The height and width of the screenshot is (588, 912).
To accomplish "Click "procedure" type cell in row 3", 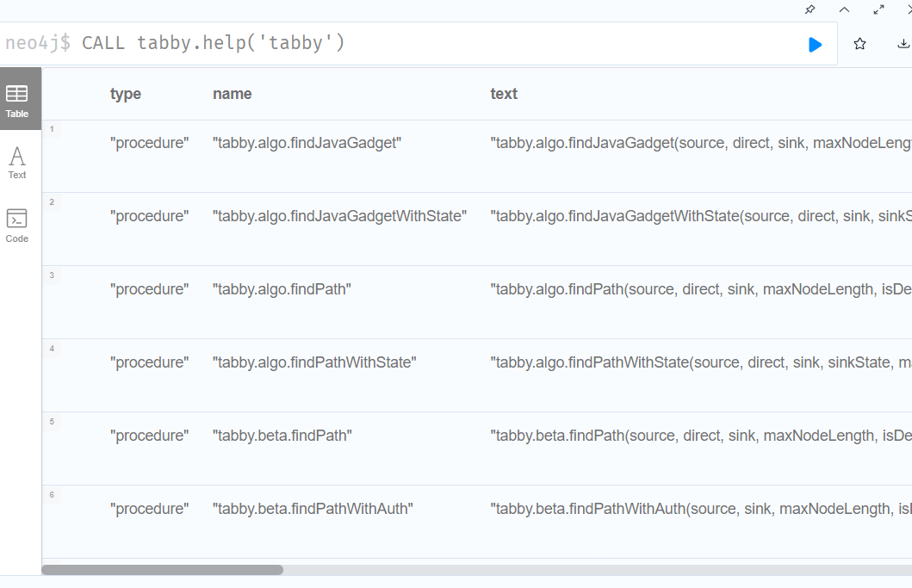I will point(150,289).
